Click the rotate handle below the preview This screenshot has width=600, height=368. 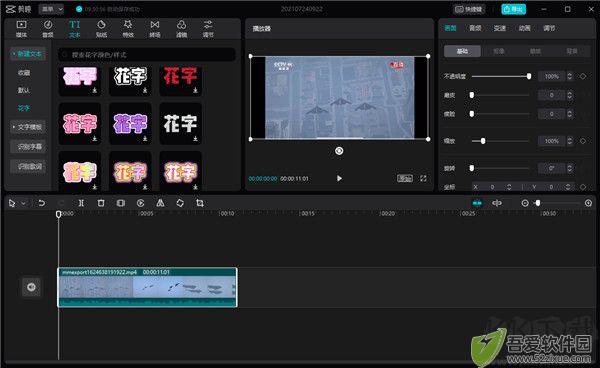(x=339, y=151)
